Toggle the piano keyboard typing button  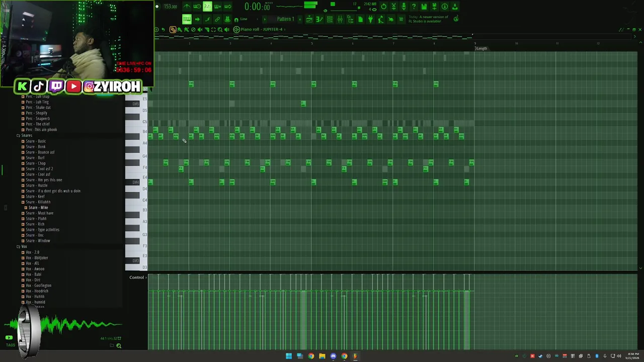pyautogui.click(x=187, y=19)
